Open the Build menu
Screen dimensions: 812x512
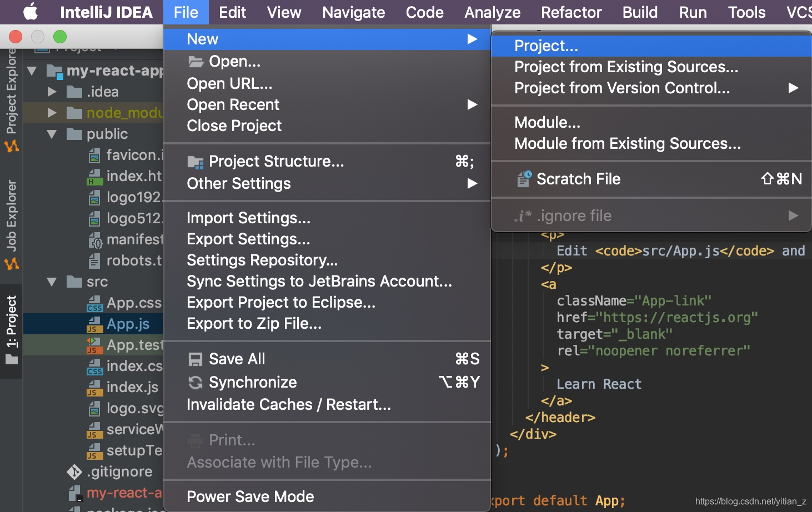pos(640,12)
